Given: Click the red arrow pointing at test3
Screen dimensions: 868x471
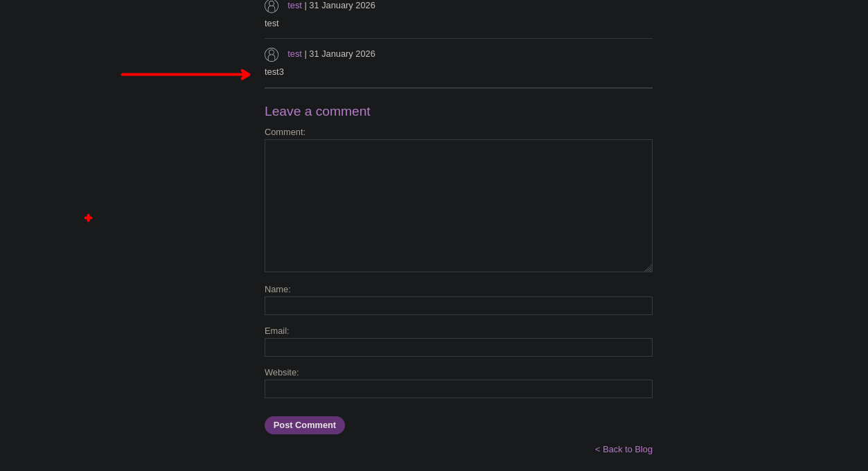Looking at the screenshot, I should [x=186, y=74].
